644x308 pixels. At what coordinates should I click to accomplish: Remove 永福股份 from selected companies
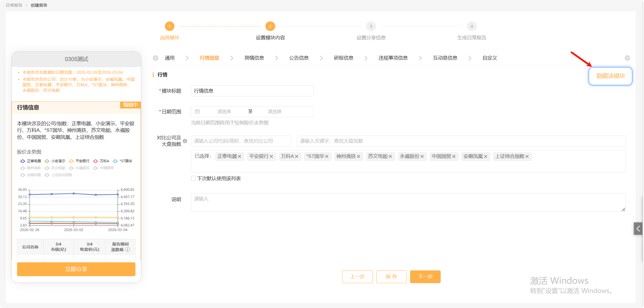click(x=422, y=156)
